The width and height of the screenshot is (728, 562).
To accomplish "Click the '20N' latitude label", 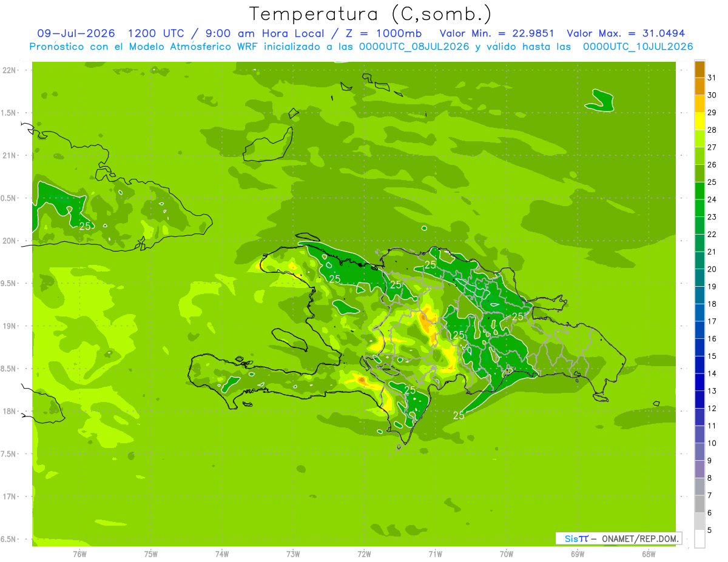I will (x=10, y=241).
